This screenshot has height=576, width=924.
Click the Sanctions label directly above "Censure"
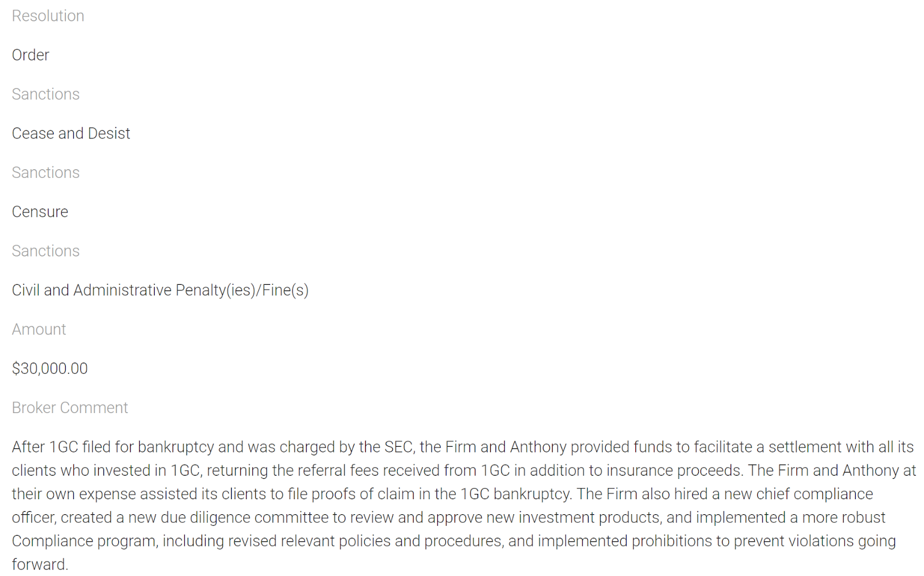point(46,173)
